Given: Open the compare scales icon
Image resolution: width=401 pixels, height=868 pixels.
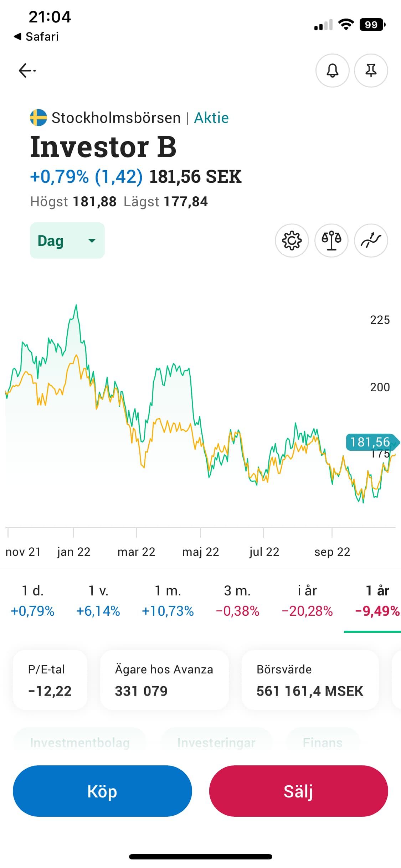Looking at the screenshot, I should (x=331, y=241).
